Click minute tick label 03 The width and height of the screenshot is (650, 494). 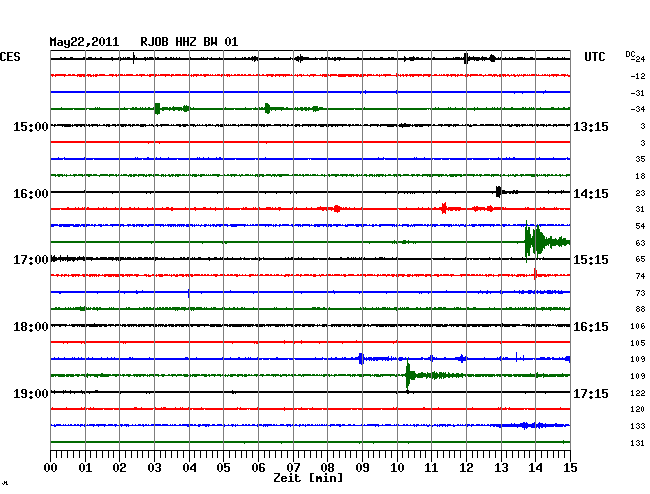click(154, 468)
